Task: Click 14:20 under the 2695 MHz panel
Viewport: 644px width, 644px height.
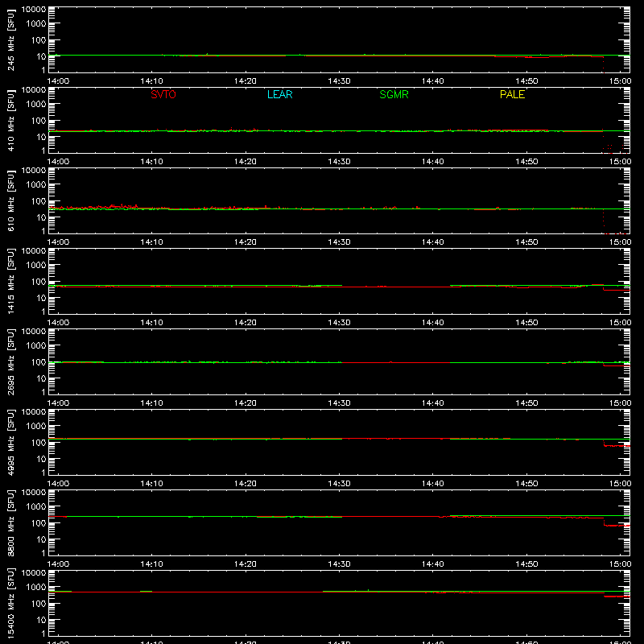Action: pyautogui.click(x=246, y=403)
